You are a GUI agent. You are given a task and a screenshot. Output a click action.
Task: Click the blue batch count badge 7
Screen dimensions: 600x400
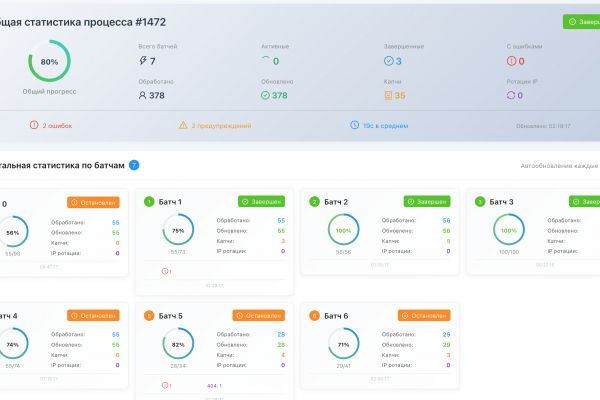[134, 165]
